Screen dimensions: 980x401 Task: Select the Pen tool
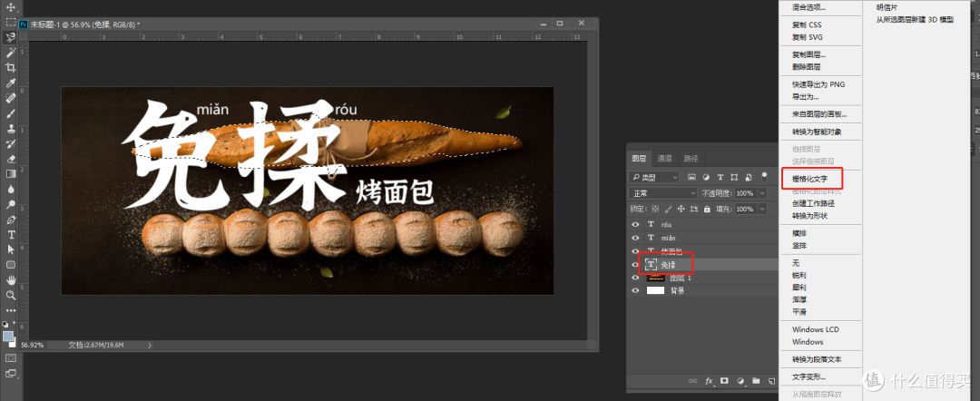11,220
